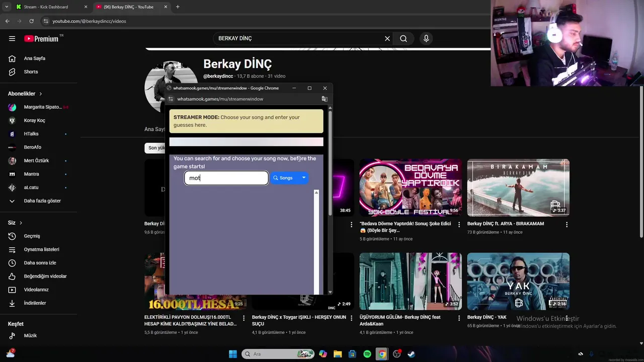This screenshot has width=644, height=362.
Task: Switch to Stream - Kick Dashboard tab
Action: [50, 7]
